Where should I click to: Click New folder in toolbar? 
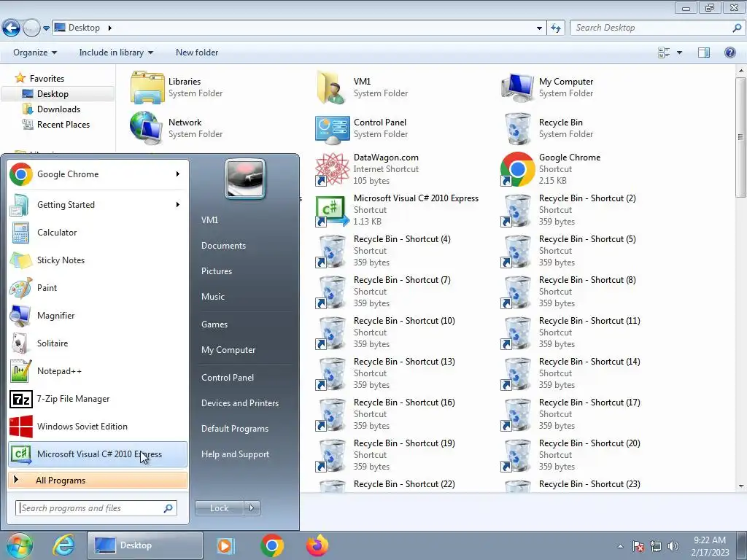pos(197,52)
